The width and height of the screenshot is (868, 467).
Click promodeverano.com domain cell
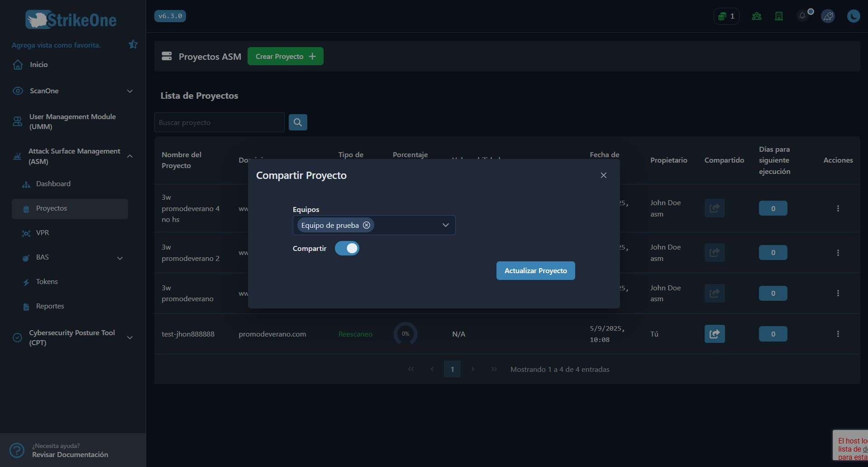pyautogui.click(x=272, y=334)
